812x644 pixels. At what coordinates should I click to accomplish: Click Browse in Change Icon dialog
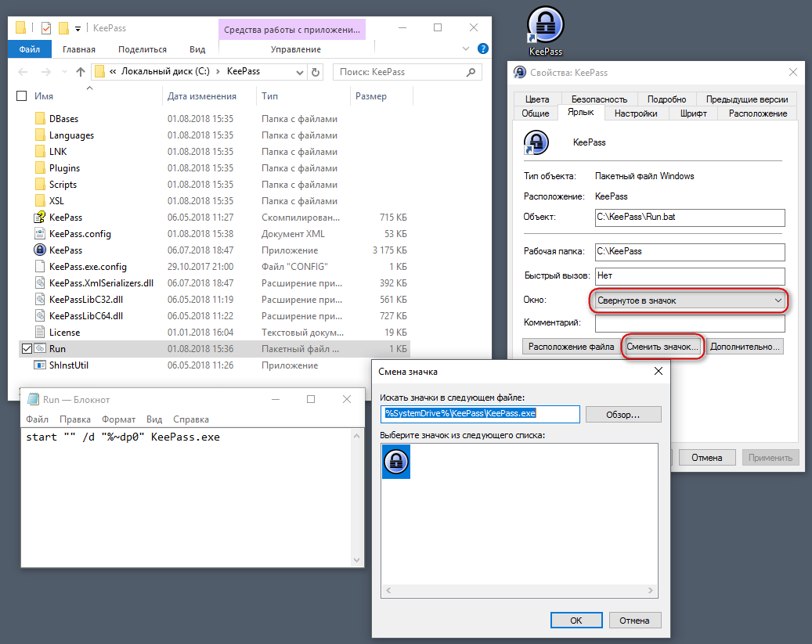(x=623, y=415)
